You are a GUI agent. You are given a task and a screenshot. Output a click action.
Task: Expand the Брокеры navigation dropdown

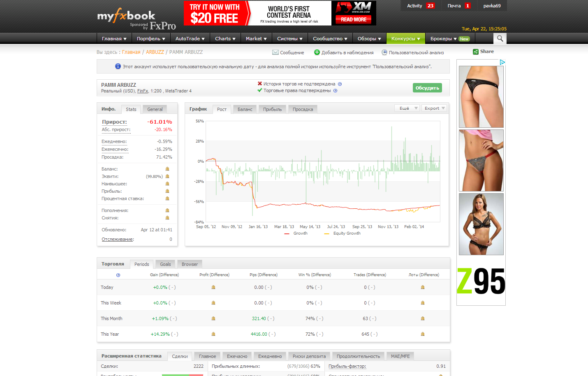450,39
